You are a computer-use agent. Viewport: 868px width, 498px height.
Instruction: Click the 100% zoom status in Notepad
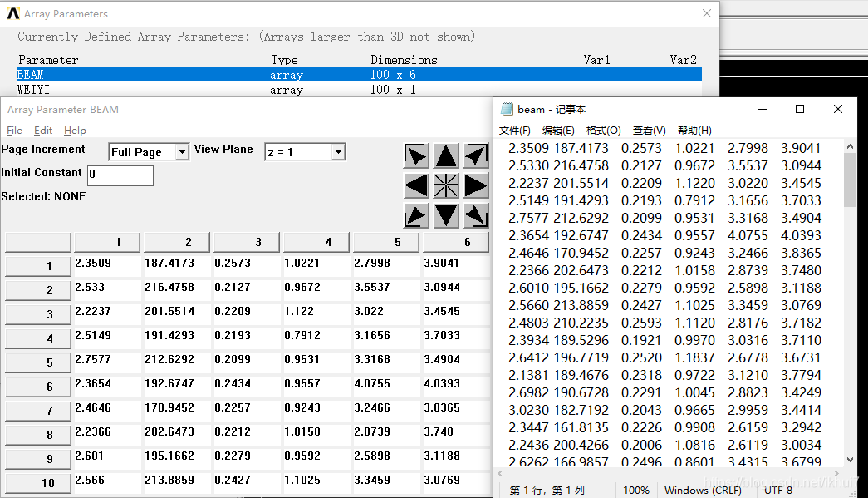pos(636,491)
